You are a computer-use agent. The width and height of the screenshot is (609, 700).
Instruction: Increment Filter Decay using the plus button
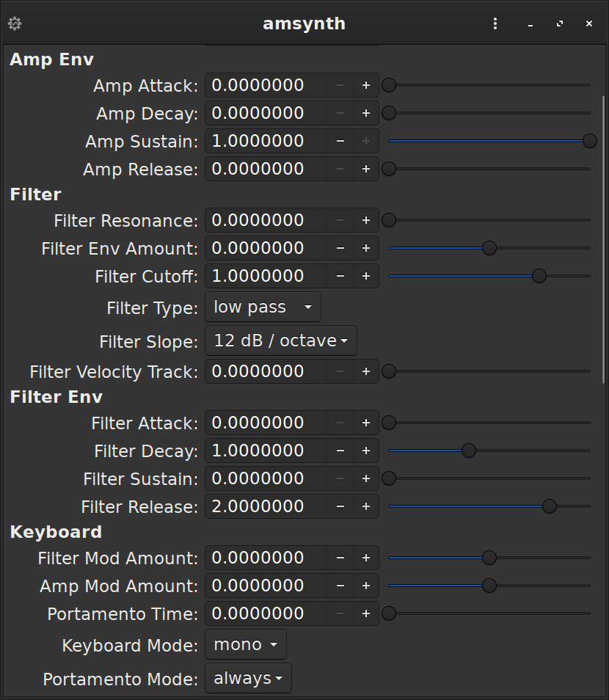click(365, 451)
